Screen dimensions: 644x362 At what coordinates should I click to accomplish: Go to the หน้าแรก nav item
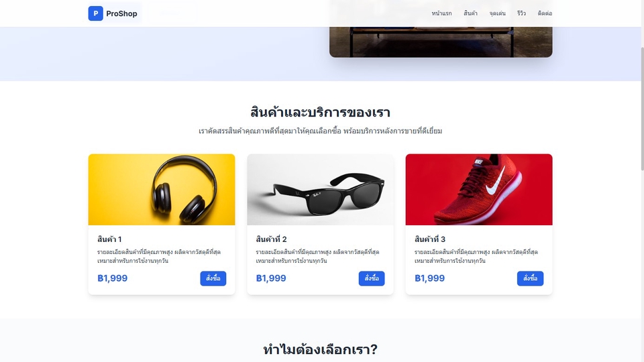(x=441, y=13)
